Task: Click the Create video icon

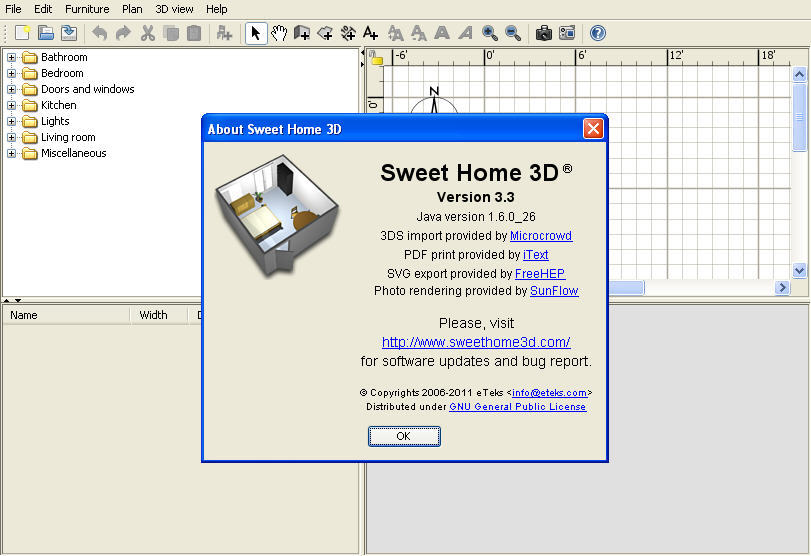Action: coord(567,33)
